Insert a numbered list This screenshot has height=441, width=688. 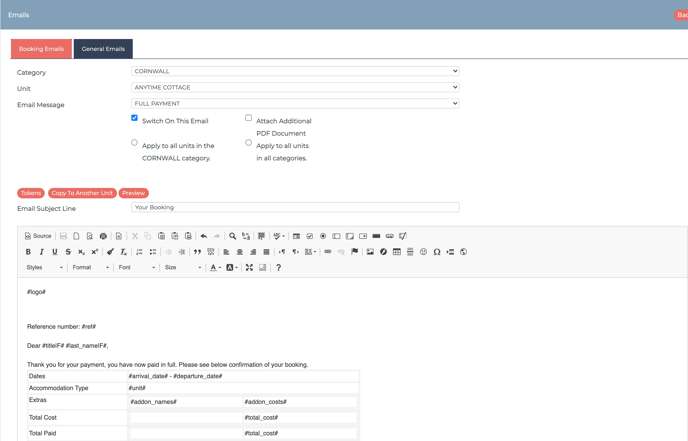[x=140, y=252]
